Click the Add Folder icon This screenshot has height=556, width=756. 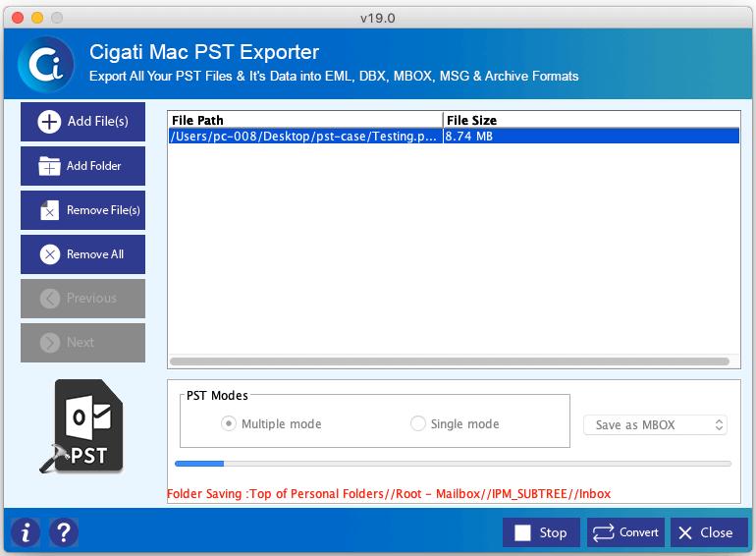pos(49,166)
